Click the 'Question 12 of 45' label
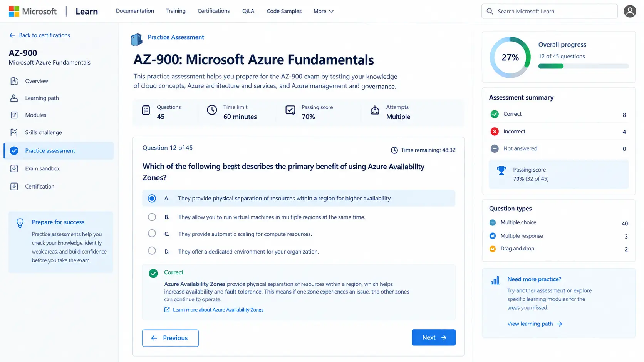Viewport: 644px width, 362px height. [x=168, y=148]
